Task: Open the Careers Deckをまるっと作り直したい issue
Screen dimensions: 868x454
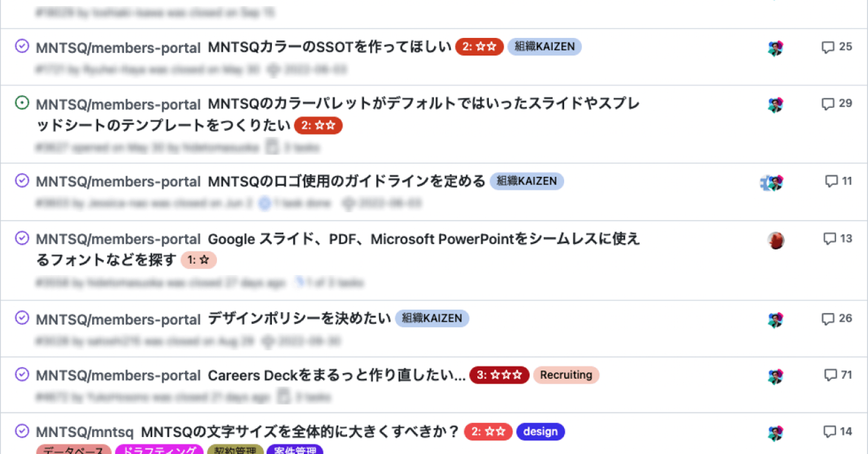Action: (x=336, y=376)
